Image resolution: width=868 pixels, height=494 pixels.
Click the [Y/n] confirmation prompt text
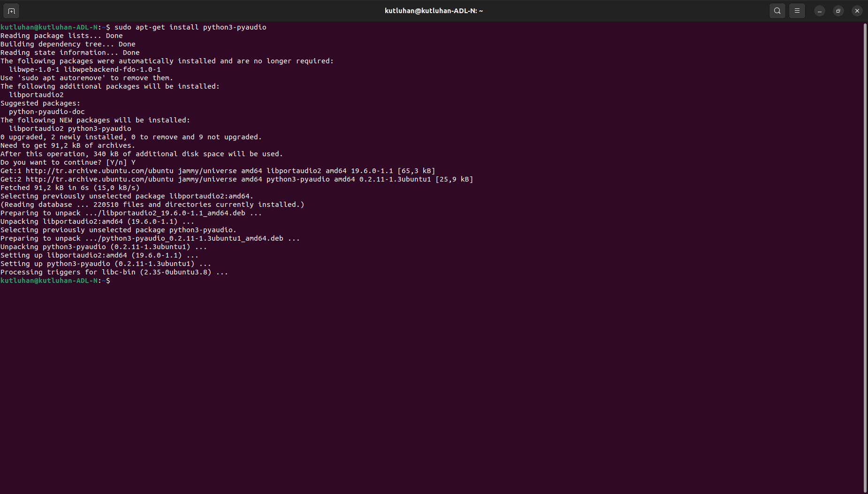[116, 162]
